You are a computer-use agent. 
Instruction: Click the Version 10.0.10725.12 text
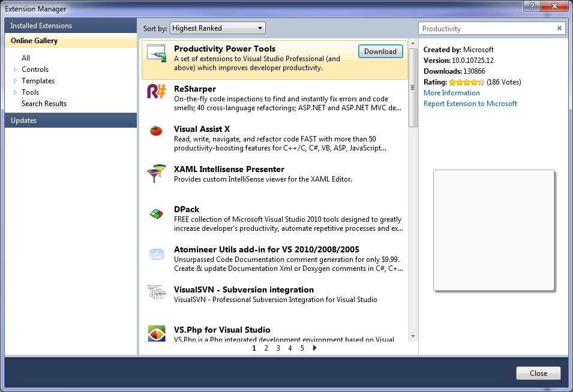pyautogui.click(x=458, y=60)
